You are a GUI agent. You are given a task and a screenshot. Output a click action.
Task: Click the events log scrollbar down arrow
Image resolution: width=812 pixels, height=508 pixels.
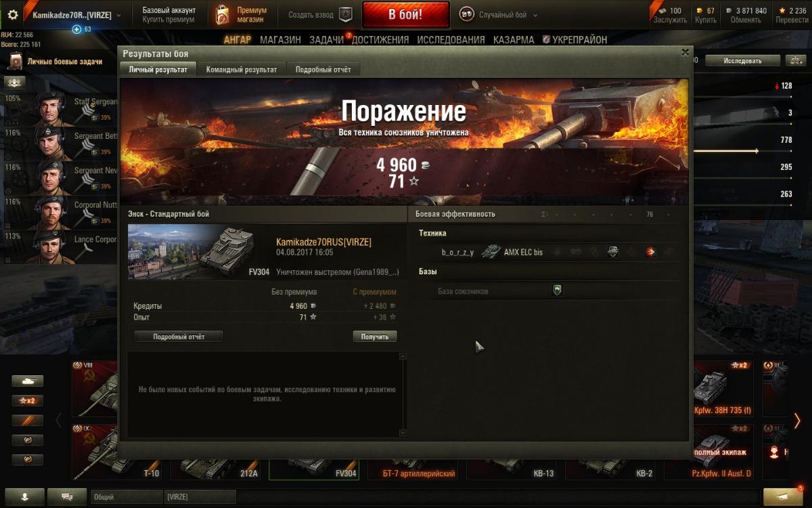coord(403,433)
